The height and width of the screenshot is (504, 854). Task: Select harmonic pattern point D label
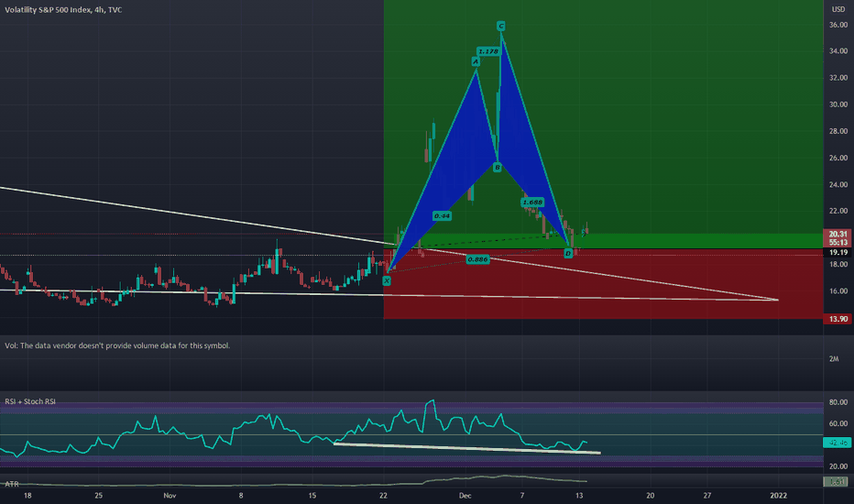coord(568,253)
